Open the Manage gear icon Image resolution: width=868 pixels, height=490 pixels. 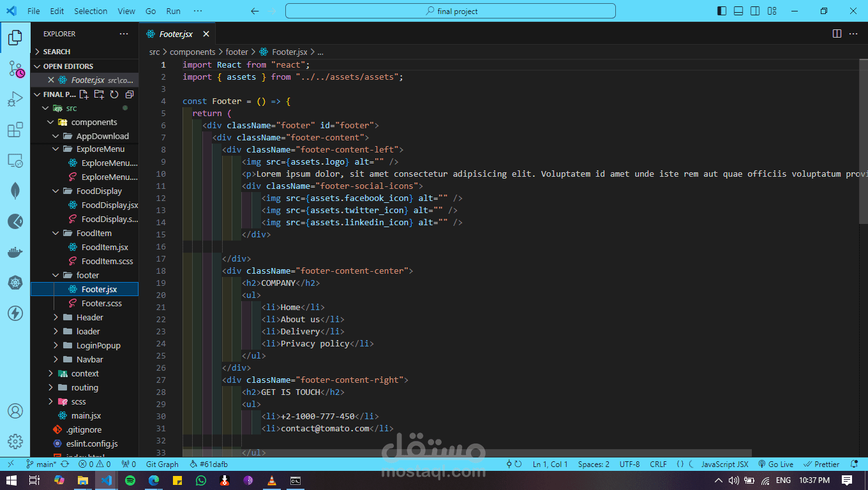tap(15, 442)
